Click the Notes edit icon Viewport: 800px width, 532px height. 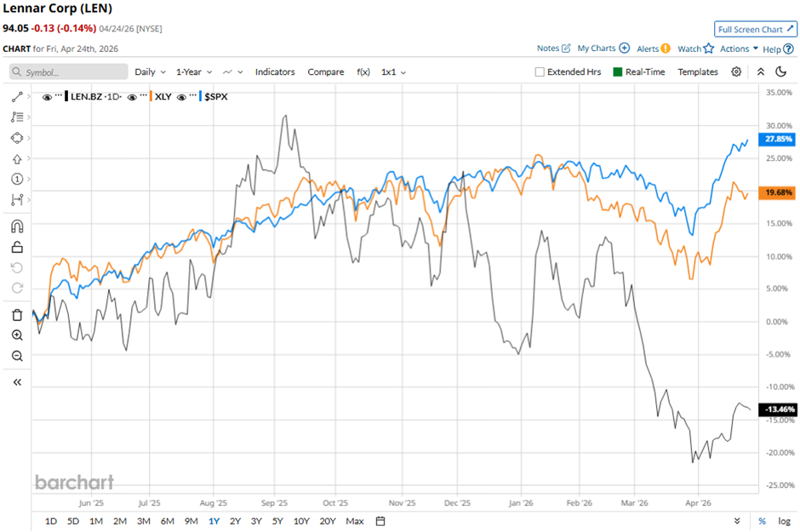coord(566,49)
